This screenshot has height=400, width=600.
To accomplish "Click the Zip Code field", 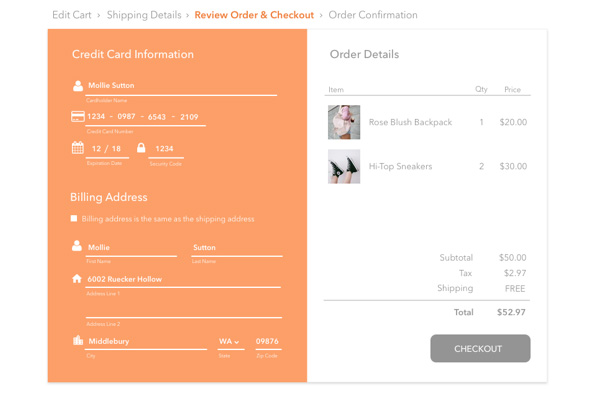I will [267, 342].
